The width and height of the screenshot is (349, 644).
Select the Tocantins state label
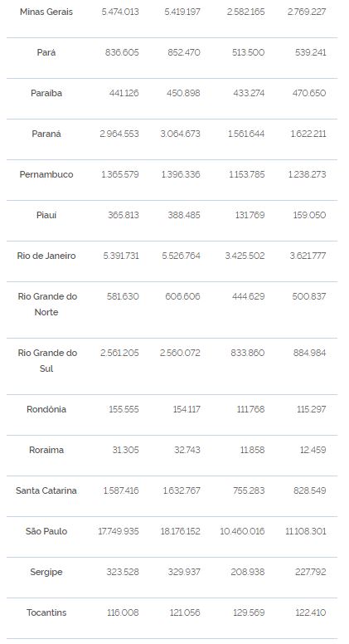[46, 612]
